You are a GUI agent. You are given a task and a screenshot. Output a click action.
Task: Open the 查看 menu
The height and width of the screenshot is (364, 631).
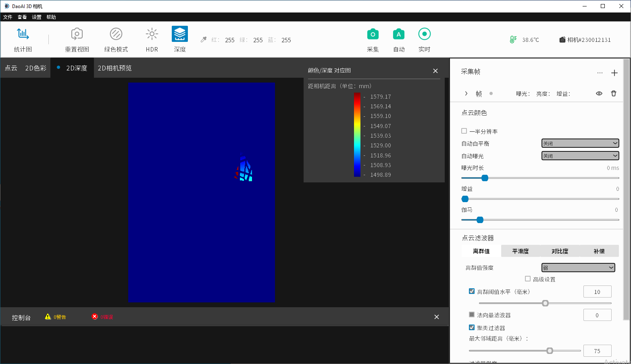pyautogui.click(x=22, y=17)
